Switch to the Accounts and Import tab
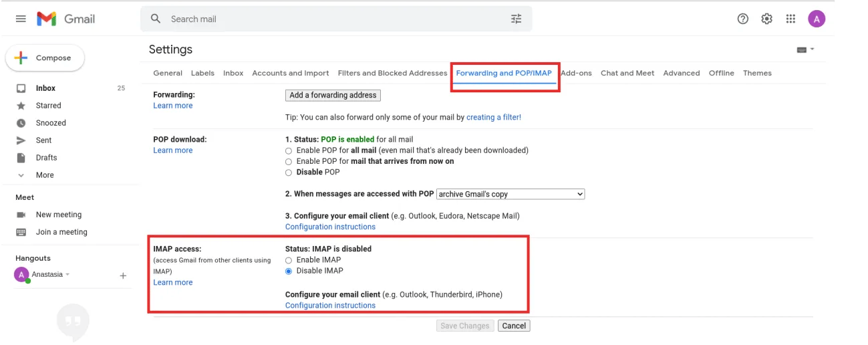The image size is (868, 345). (290, 74)
